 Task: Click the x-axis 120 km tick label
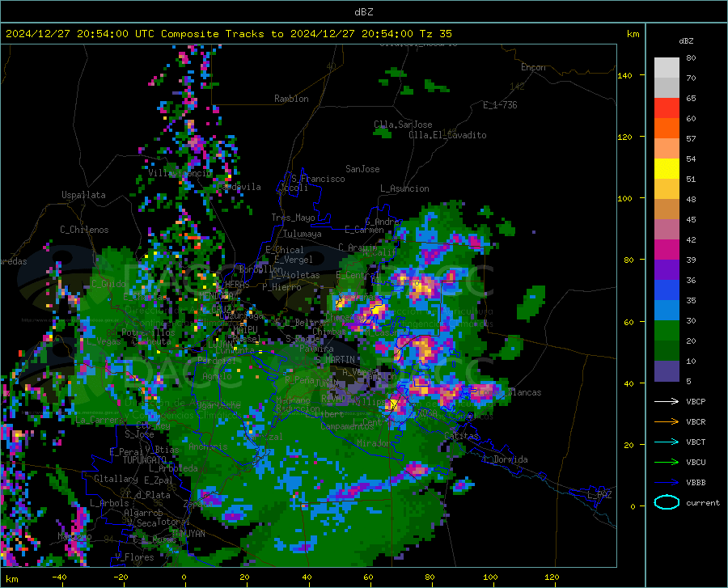point(552,577)
